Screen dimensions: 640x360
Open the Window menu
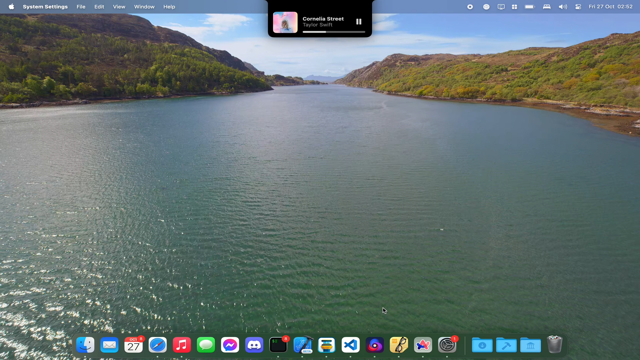coord(144,7)
